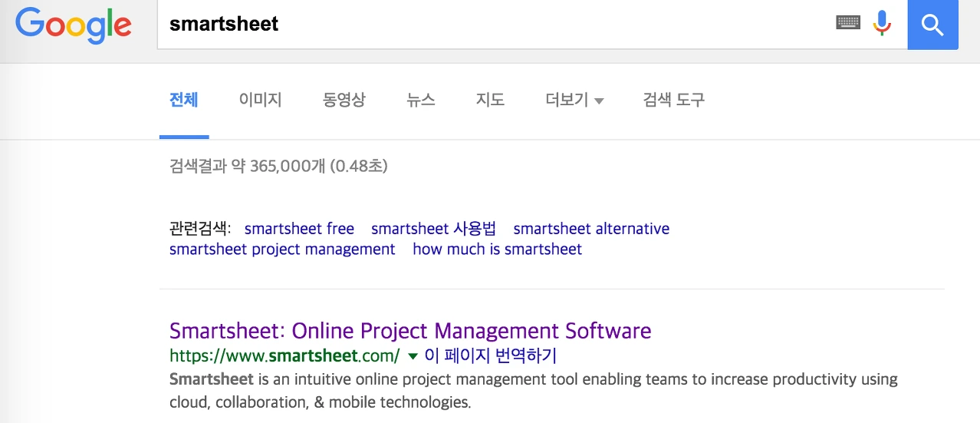Image resolution: width=980 pixels, height=423 pixels.
Task: Click the https://www.smartsheet.com/ URL text
Action: [284, 356]
